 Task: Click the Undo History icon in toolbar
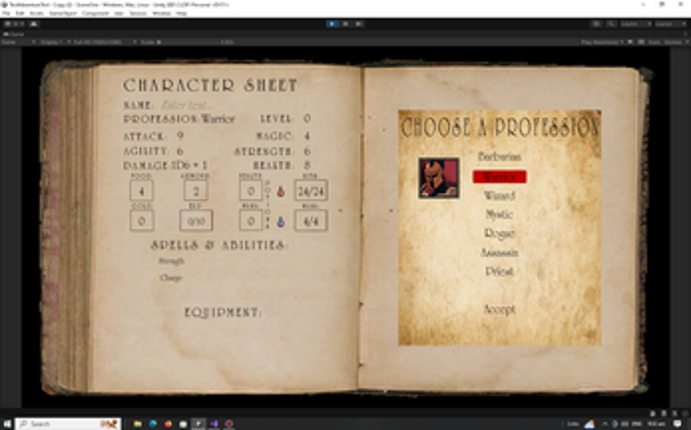pyautogui.click(x=596, y=24)
